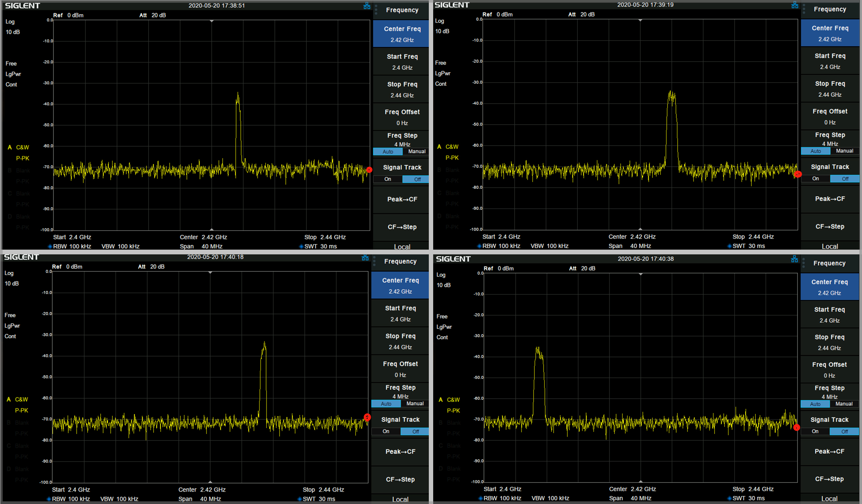Viewport: 862px width, 504px height.
Task: Click Start Freq 2.4 GHz in top-right panel
Action: click(x=830, y=61)
